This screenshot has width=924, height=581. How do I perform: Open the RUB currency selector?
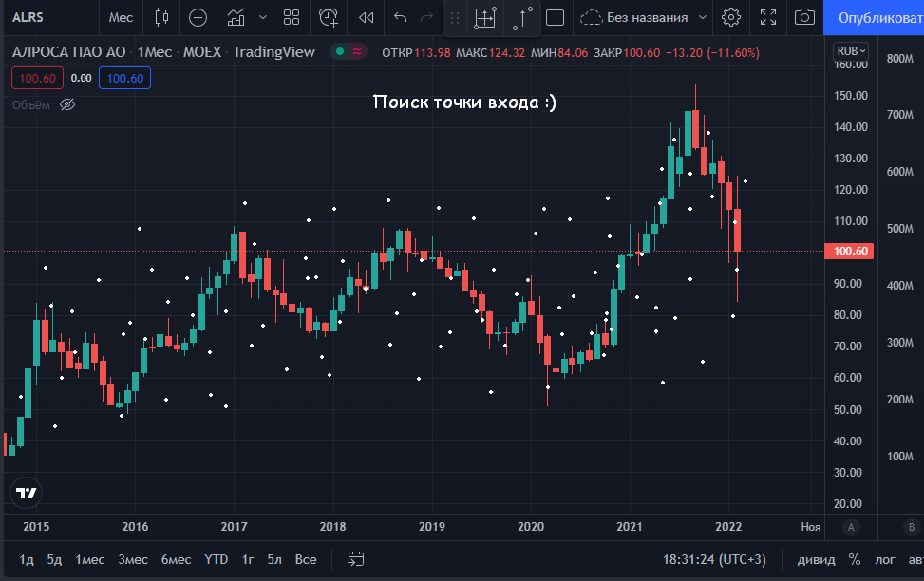click(x=851, y=50)
